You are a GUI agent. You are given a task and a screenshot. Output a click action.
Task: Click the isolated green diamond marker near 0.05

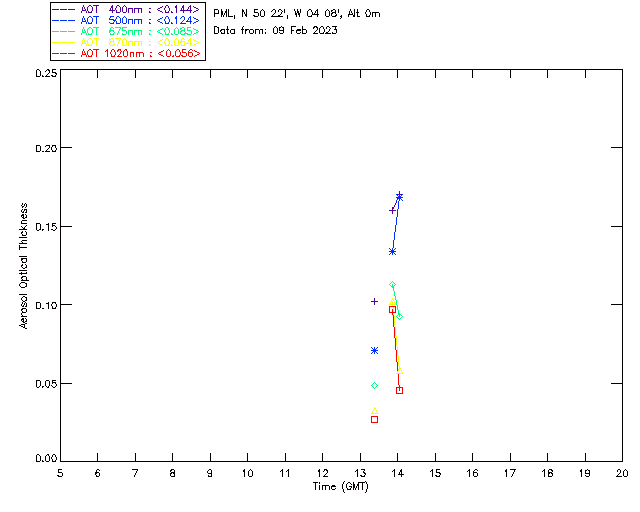374,385
